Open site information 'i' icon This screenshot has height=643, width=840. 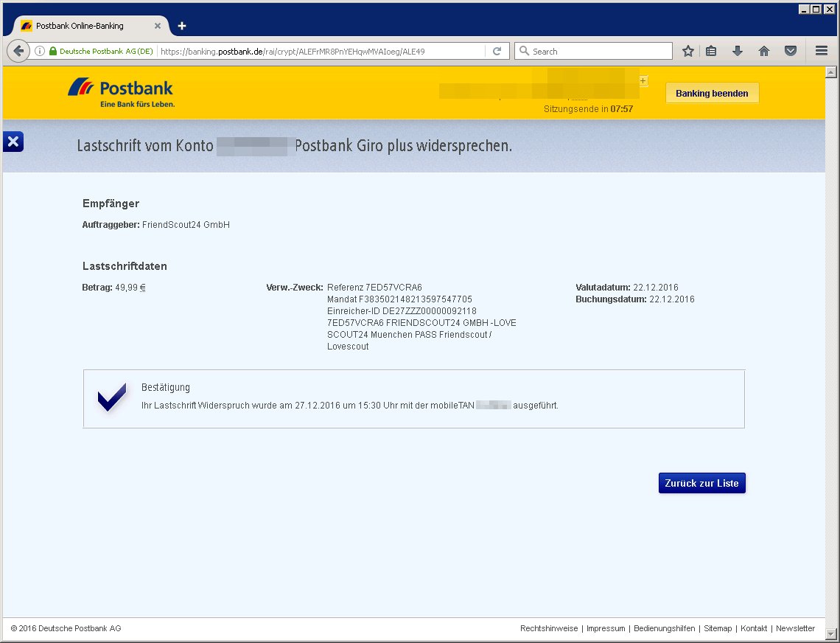pyautogui.click(x=40, y=51)
